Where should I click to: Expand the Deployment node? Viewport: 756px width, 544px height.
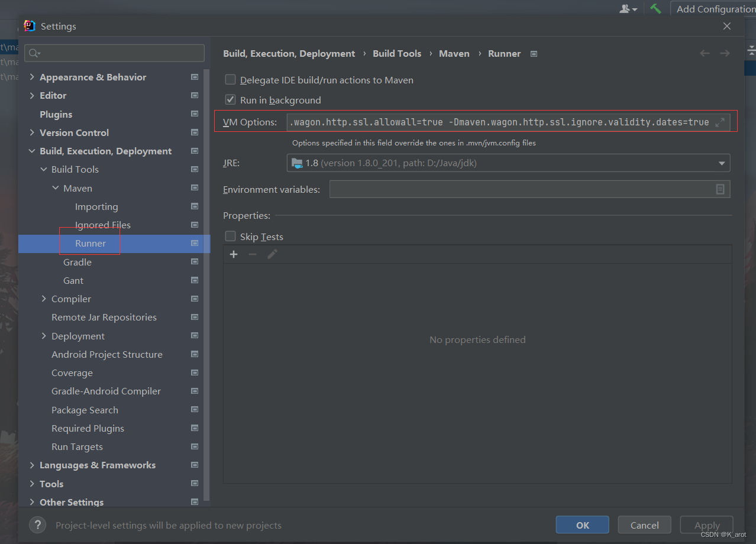tap(44, 336)
